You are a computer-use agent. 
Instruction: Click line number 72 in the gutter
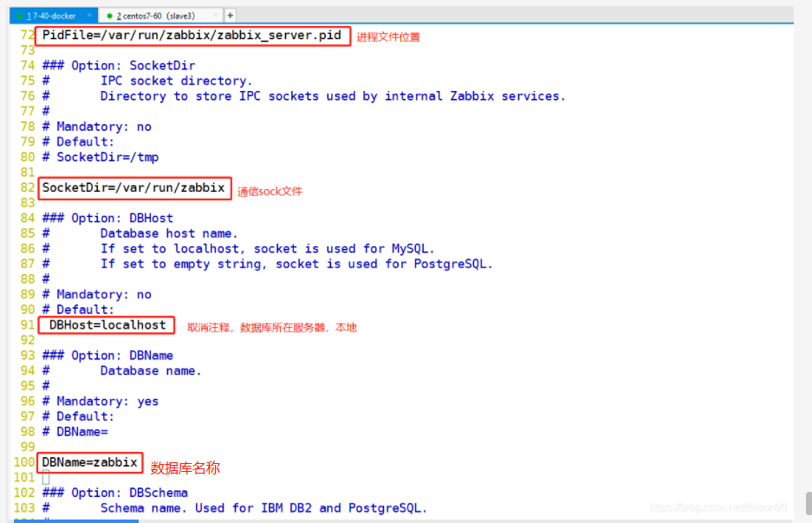[x=28, y=36]
